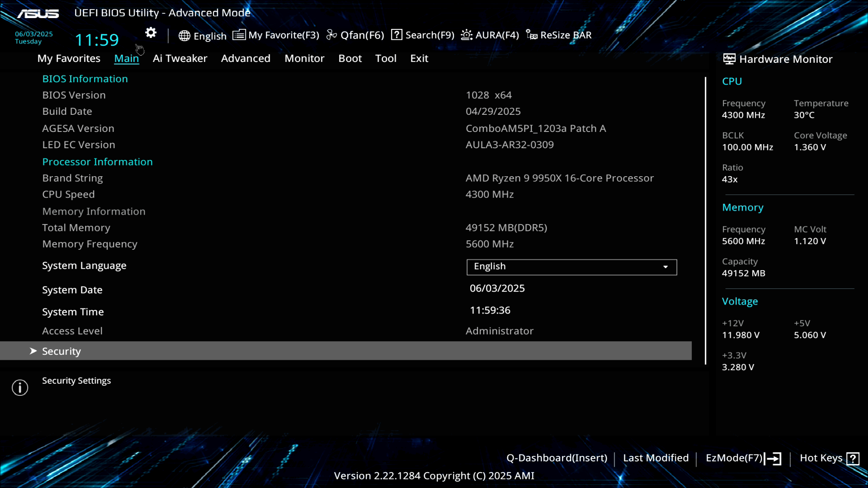
Task: Click the globe language icon
Action: [x=184, y=36]
